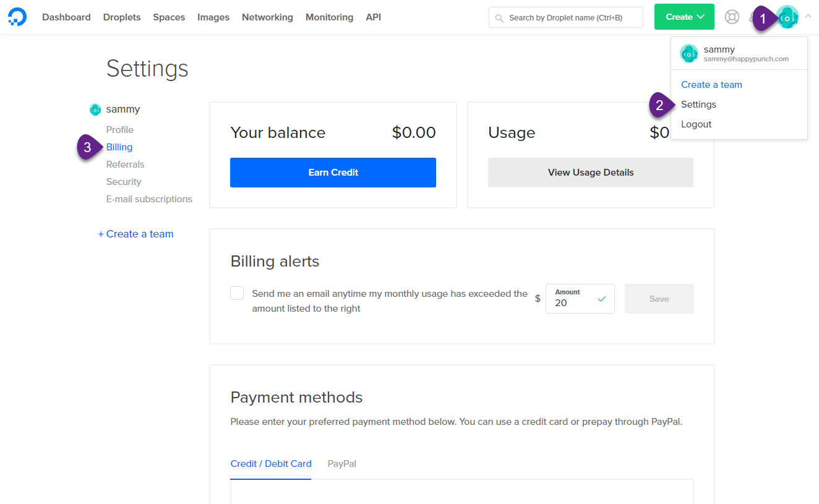
Task: Click the DigitalOcean logo icon
Action: tap(17, 17)
